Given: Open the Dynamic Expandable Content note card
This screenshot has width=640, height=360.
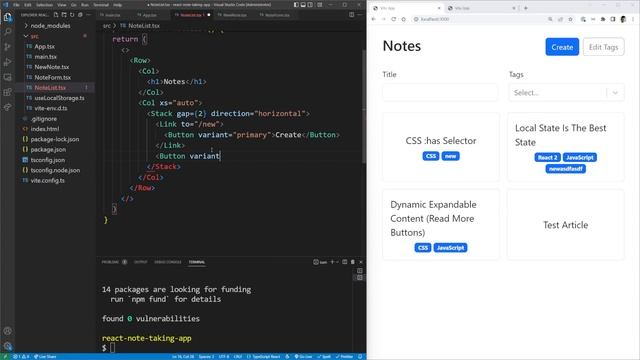Looking at the screenshot, I should click(x=441, y=224).
